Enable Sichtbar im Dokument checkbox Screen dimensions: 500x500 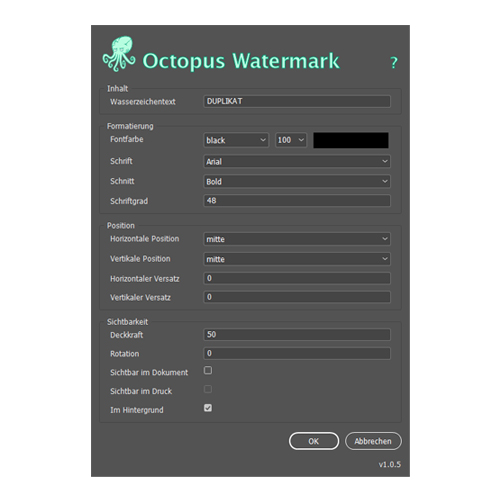pos(208,370)
